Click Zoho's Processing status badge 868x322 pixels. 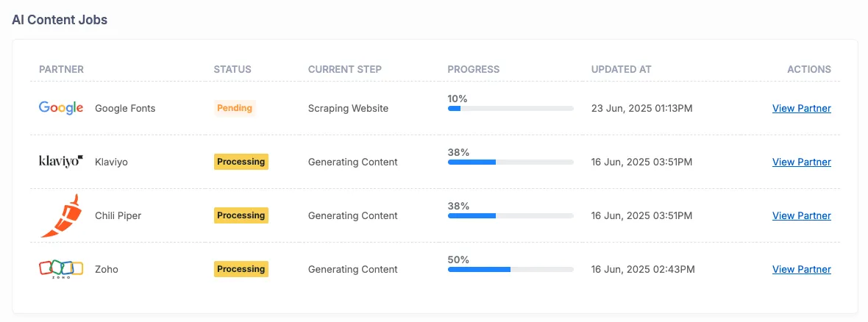(x=241, y=270)
